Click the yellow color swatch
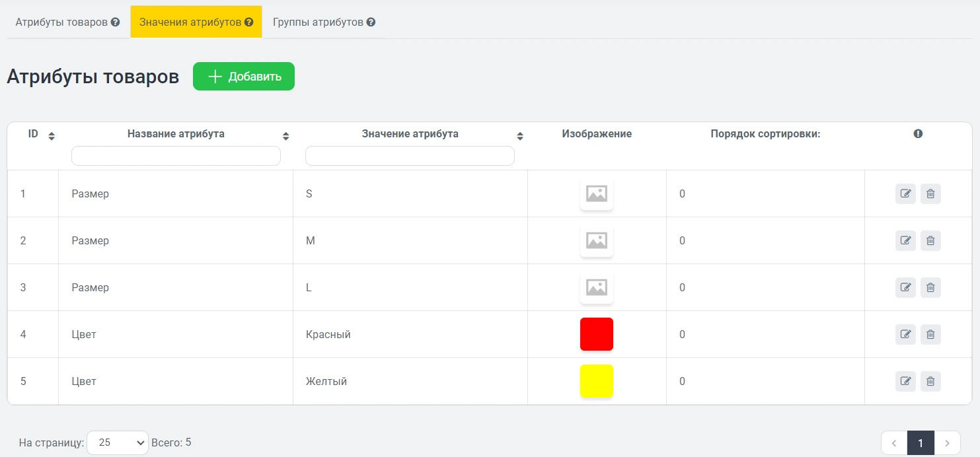The width and height of the screenshot is (980, 457). tap(597, 381)
